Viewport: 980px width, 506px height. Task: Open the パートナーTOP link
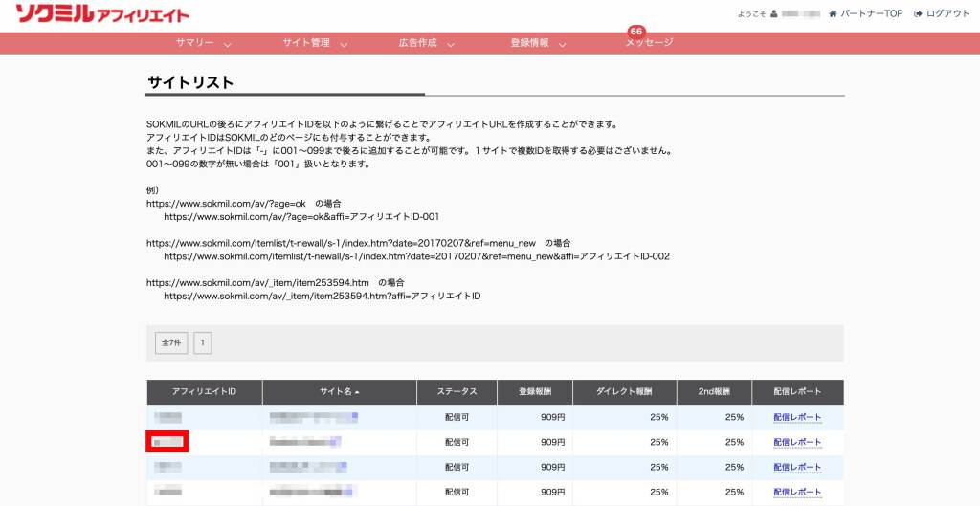point(871,13)
